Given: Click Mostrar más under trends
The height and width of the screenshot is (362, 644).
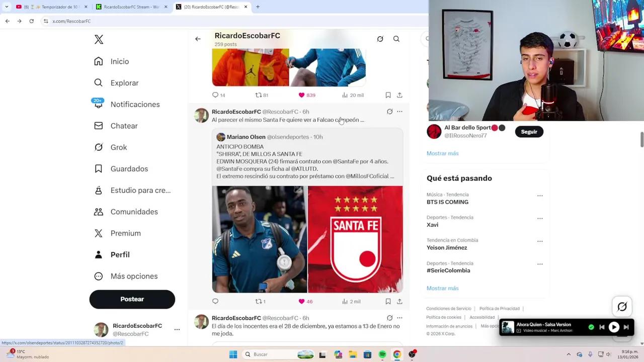Looking at the screenshot, I should pyautogui.click(x=443, y=288).
